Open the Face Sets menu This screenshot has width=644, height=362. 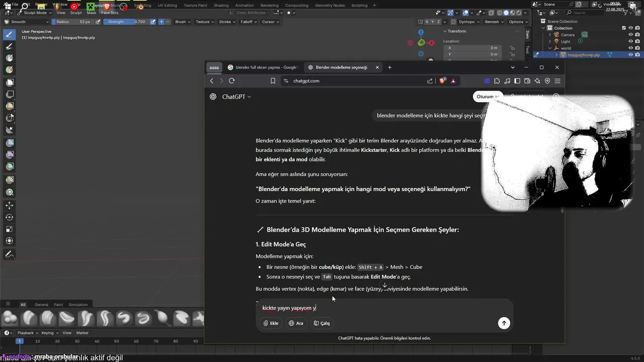click(110, 13)
